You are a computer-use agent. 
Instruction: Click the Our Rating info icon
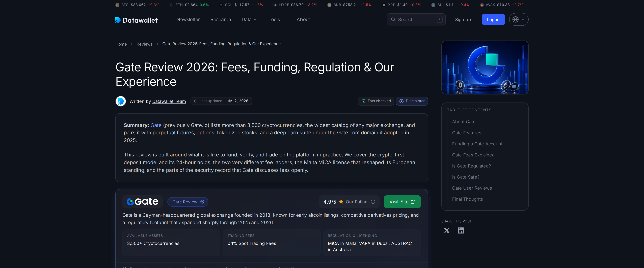[373, 202]
